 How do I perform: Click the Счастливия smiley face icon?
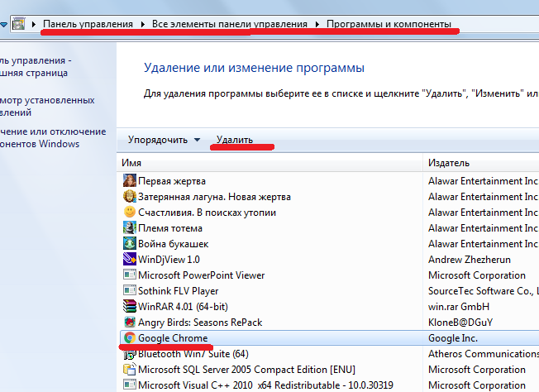129,212
